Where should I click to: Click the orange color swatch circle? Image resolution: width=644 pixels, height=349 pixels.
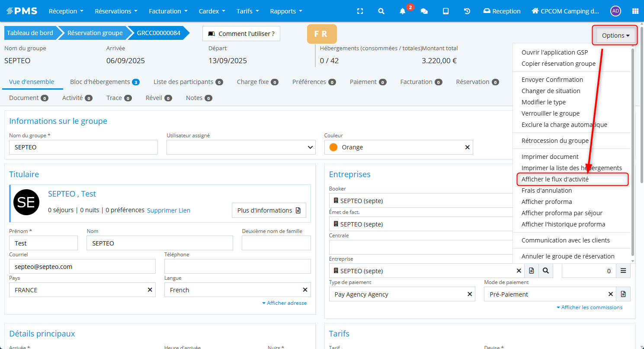click(x=333, y=147)
